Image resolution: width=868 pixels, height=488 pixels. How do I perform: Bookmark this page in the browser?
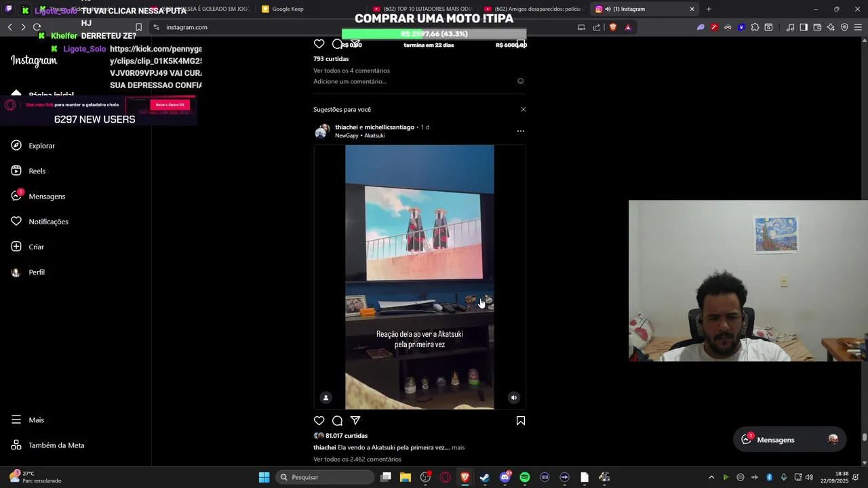(x=138, y=27)
